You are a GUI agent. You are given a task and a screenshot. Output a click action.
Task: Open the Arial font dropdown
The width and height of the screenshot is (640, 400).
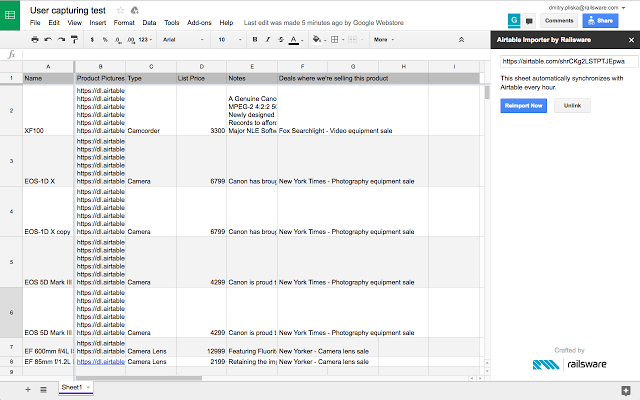point(183,40)
